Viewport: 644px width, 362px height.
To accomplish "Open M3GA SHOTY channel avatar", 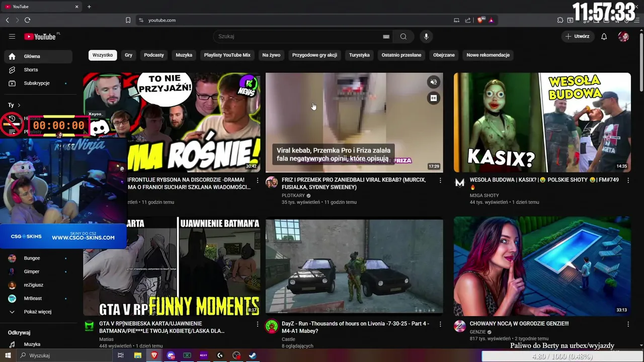I will point(460,182).
